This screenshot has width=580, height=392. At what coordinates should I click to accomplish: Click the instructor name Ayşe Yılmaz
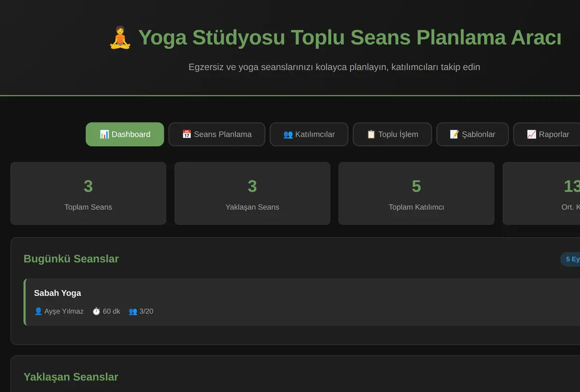pos(64,311)
